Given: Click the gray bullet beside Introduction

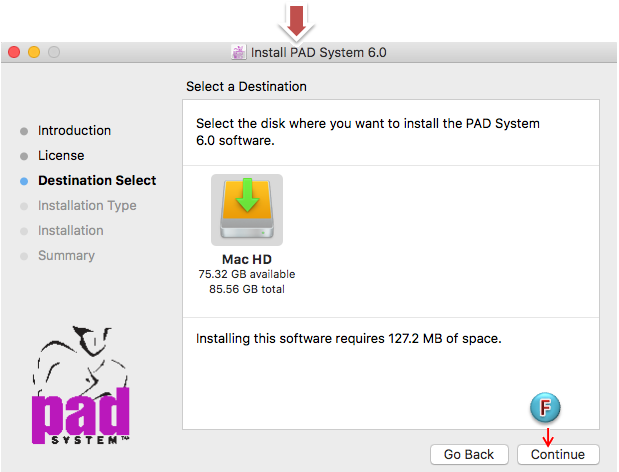Looking at the screenshot, I should coord(24,131).
